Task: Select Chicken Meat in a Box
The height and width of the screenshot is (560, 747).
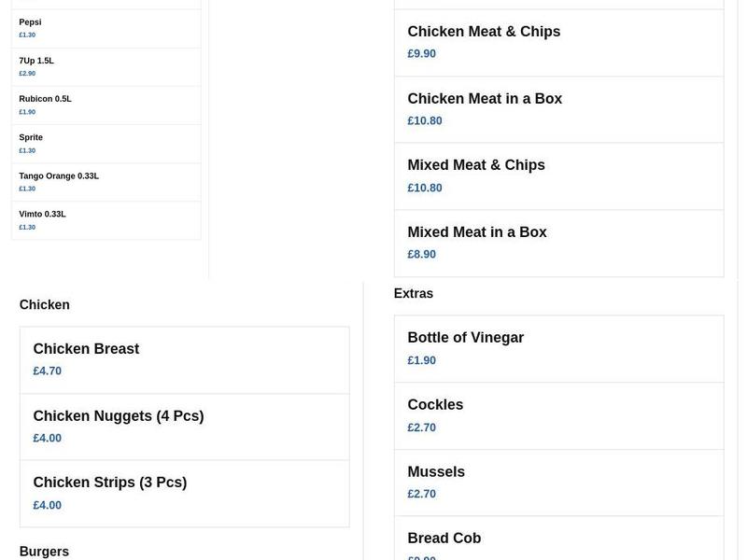Action: tap(558, 108)
